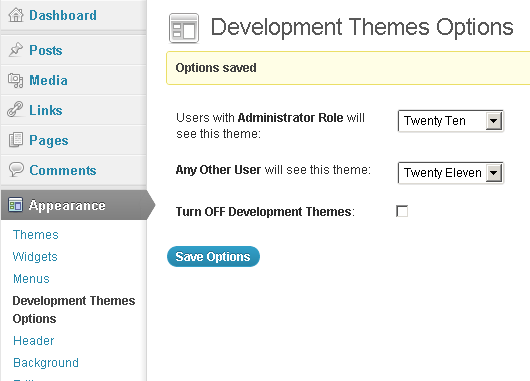Click the Dashboard house icon
This screenshot has height=381, width=530.
pyautogui.click(x=16, y=15)
